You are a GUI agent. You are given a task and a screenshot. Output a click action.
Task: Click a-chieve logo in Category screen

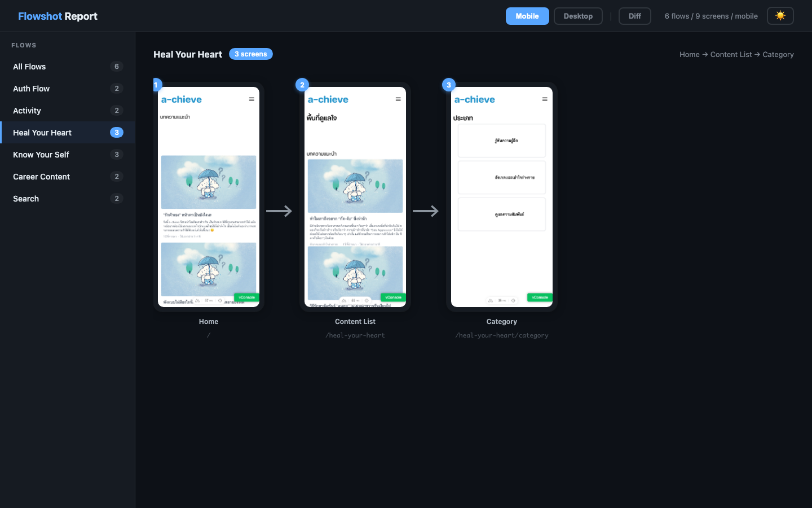[475, 99]
